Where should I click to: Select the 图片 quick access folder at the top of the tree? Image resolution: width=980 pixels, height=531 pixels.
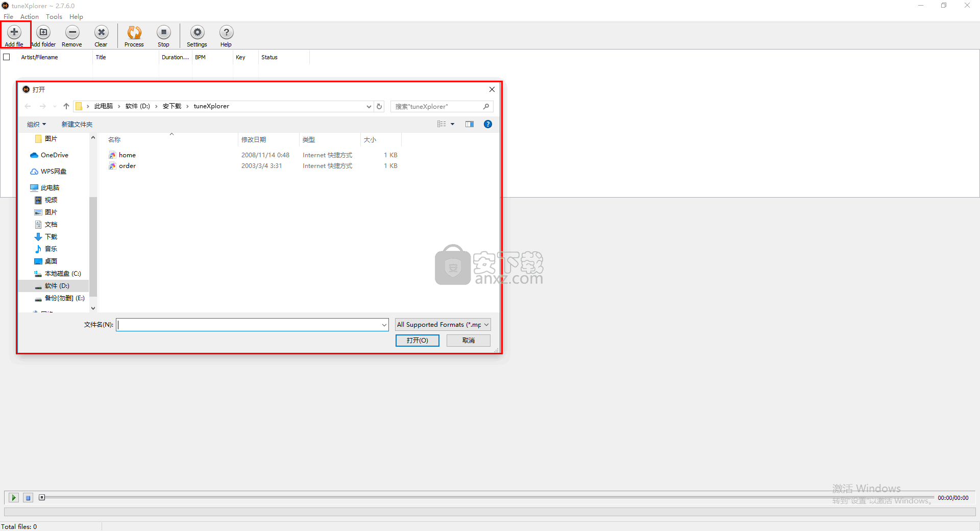click(x=51, y=139)
